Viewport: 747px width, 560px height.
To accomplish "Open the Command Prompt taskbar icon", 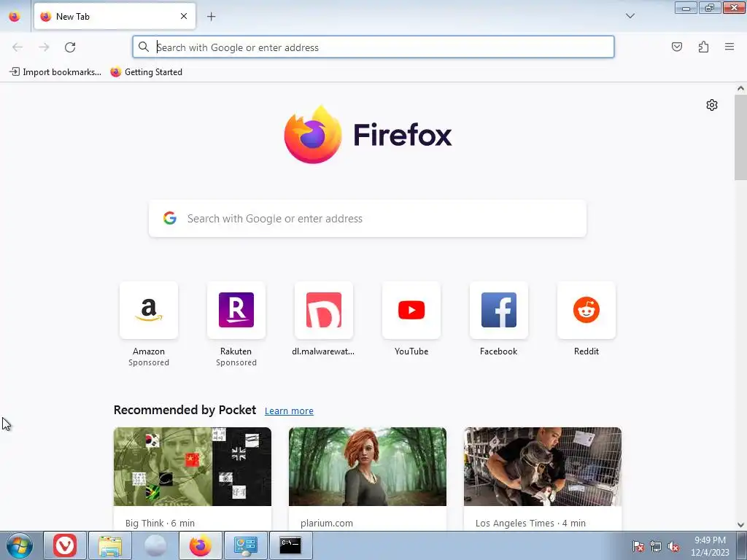I will (290, 545).
